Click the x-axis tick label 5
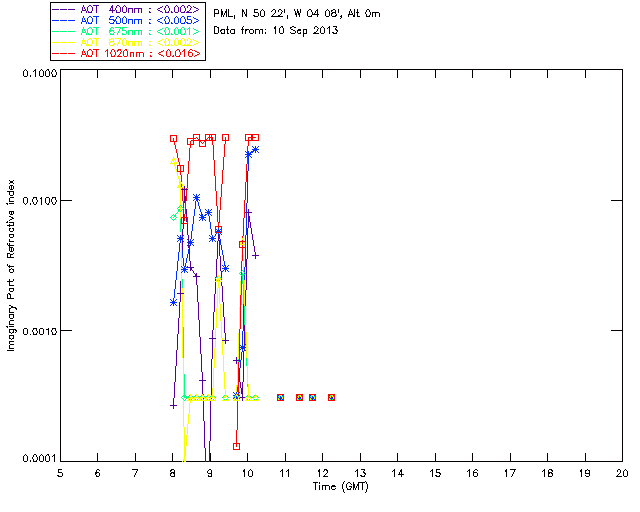The width and height of the screenshot is (640, 512). tap(60, 473)
